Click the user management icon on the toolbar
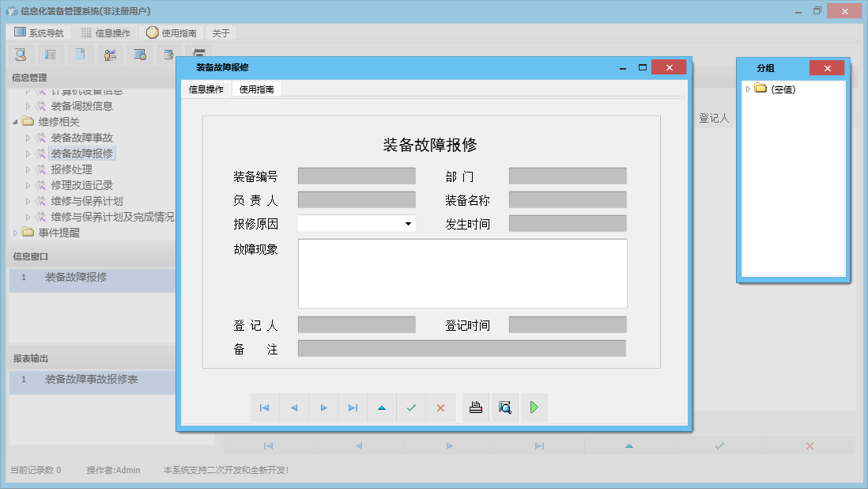 coord(110,54)
